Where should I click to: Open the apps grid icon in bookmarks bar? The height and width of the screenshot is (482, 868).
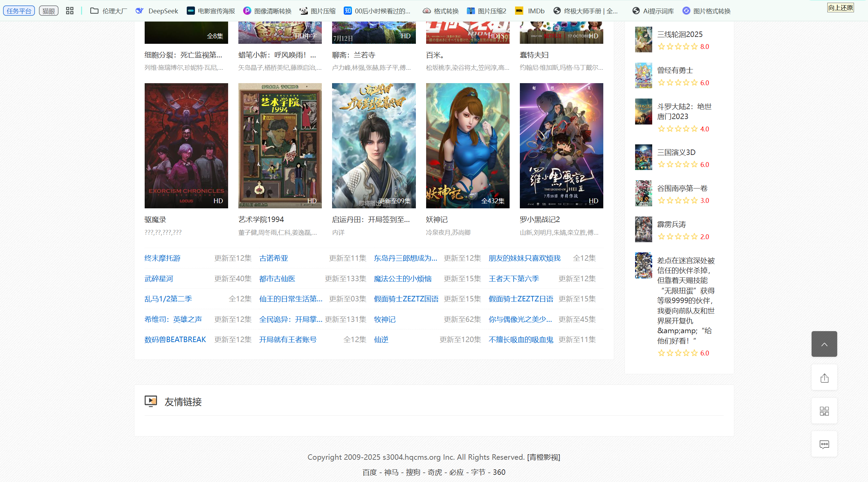coord(70,11)
